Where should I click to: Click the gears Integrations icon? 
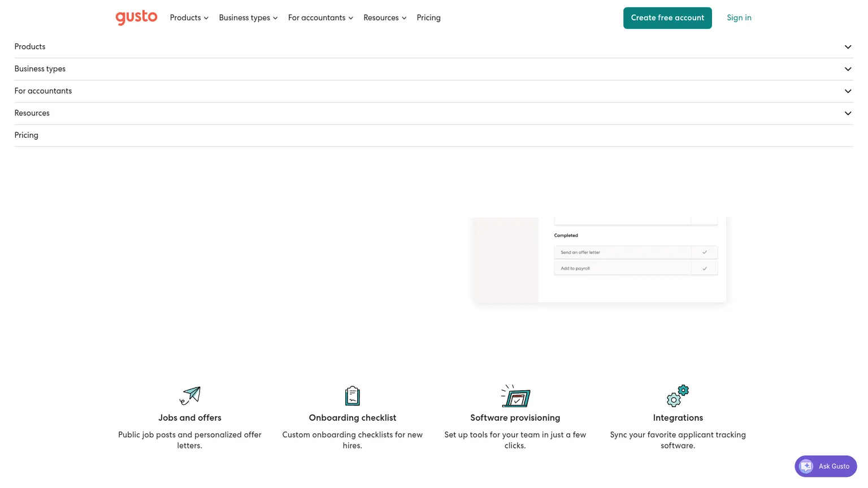click(x=678, y=396)
